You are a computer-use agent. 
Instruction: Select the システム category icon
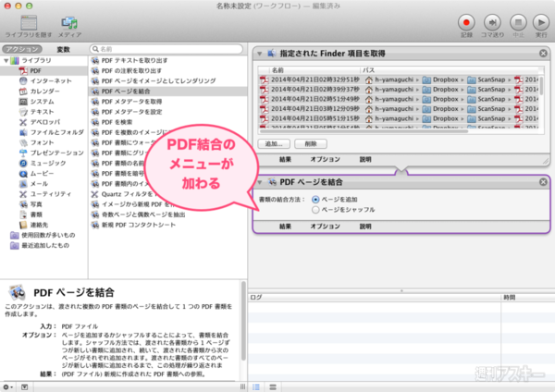coord(23,102)
